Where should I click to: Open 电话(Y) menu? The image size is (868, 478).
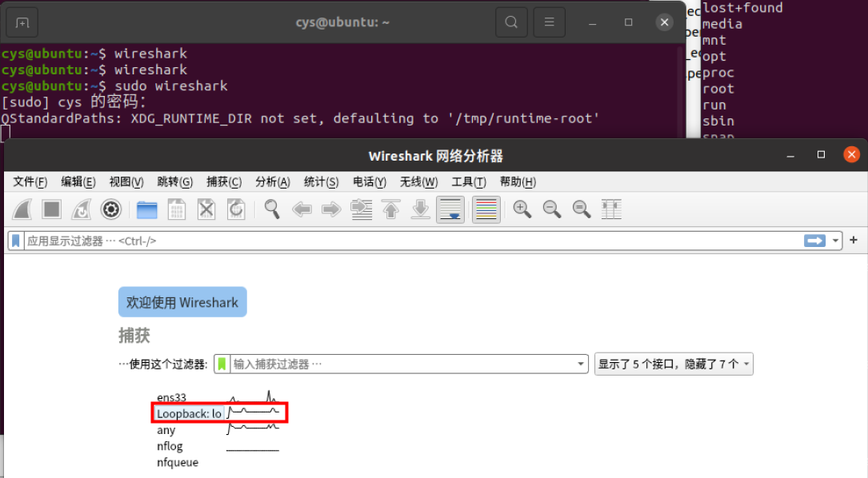[370, 182]
